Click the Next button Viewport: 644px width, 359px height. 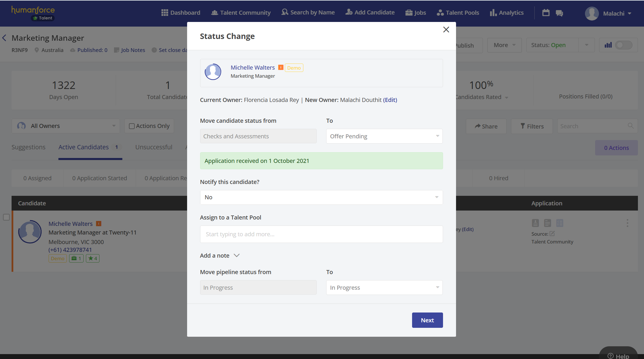(x=427, y=320)
